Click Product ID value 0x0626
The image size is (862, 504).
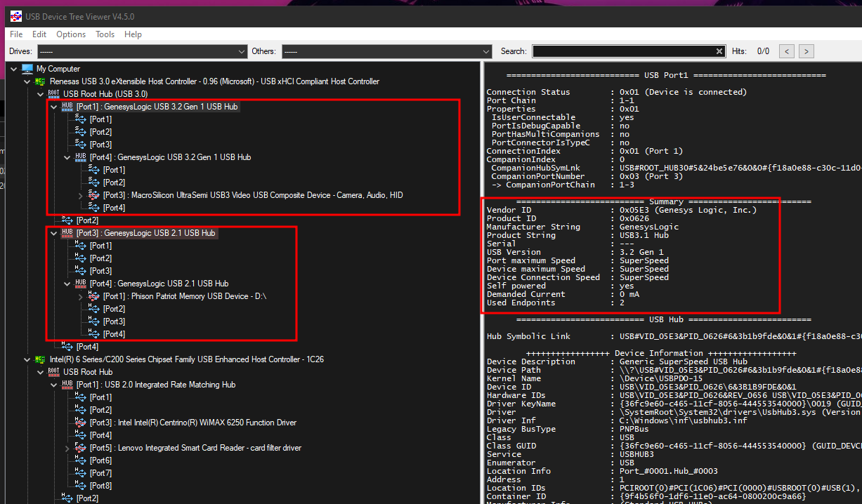click(x=634, y=218)
